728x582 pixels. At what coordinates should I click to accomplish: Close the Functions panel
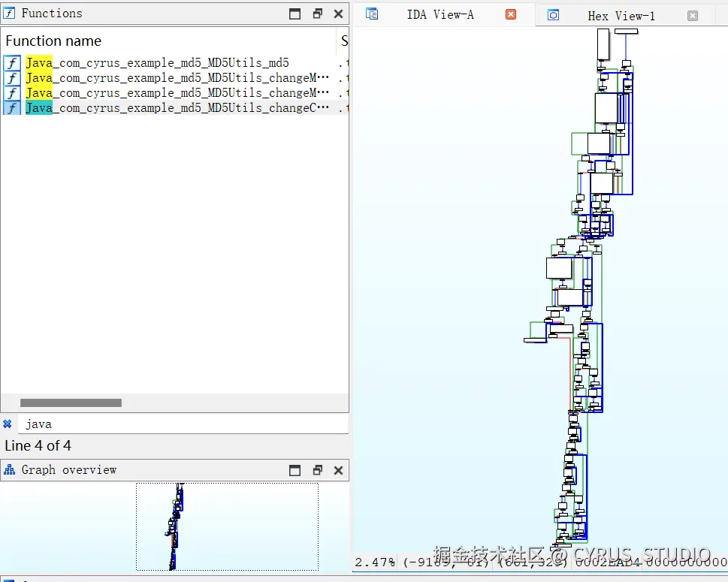339,14
